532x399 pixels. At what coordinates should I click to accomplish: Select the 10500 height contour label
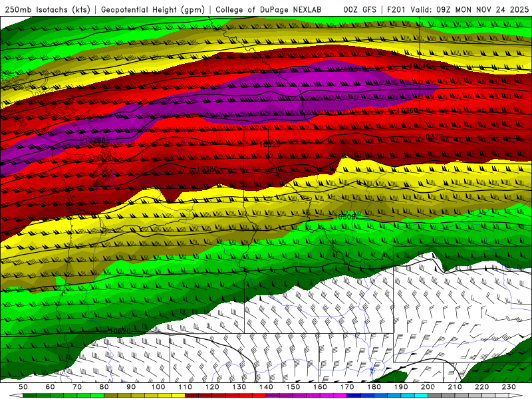pyautogui.click(x=344, y=217)
